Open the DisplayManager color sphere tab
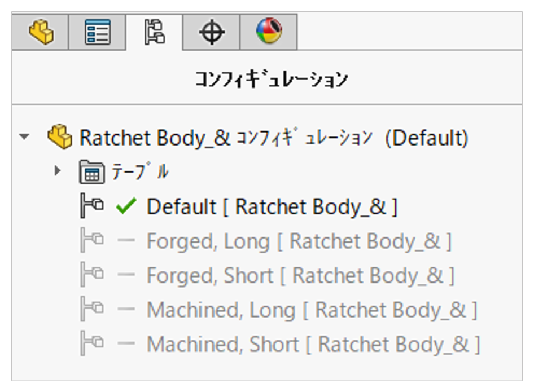Screen dimensions: 534x392 pos(269,32)
